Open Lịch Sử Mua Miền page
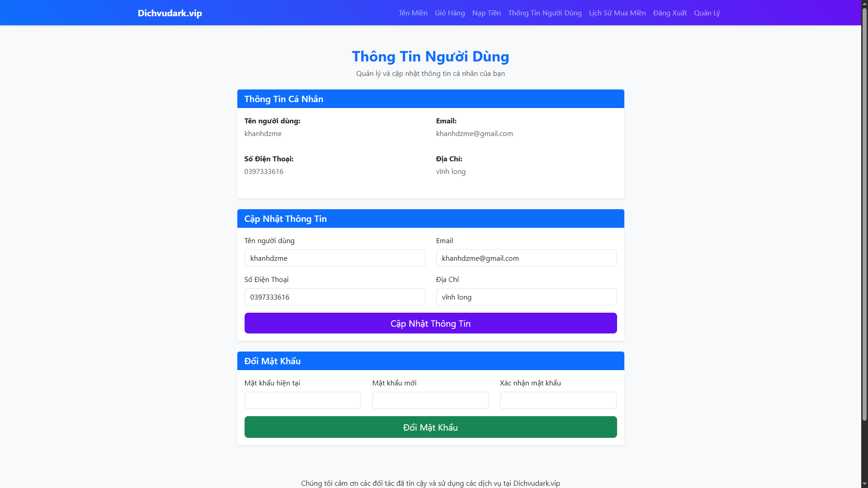This screenshot has width=868, height=488. pyautogui.click(x=617, y=13)
